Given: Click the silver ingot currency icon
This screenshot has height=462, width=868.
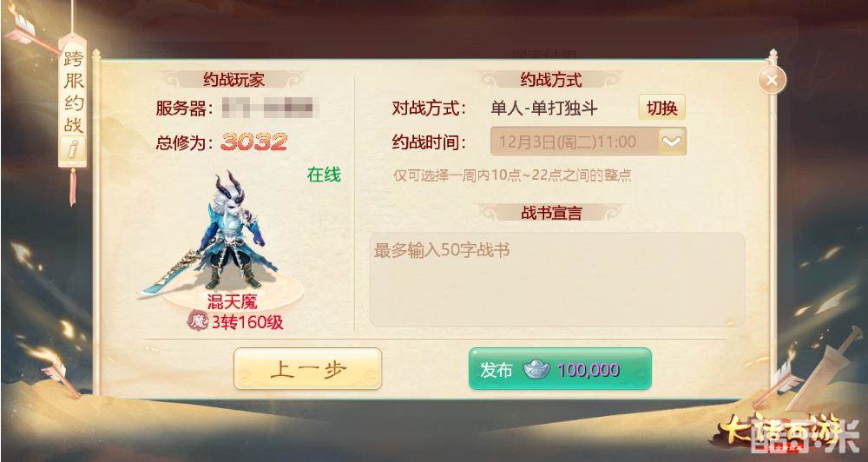Looking at the screenshot, I should (x=536, y=369).
